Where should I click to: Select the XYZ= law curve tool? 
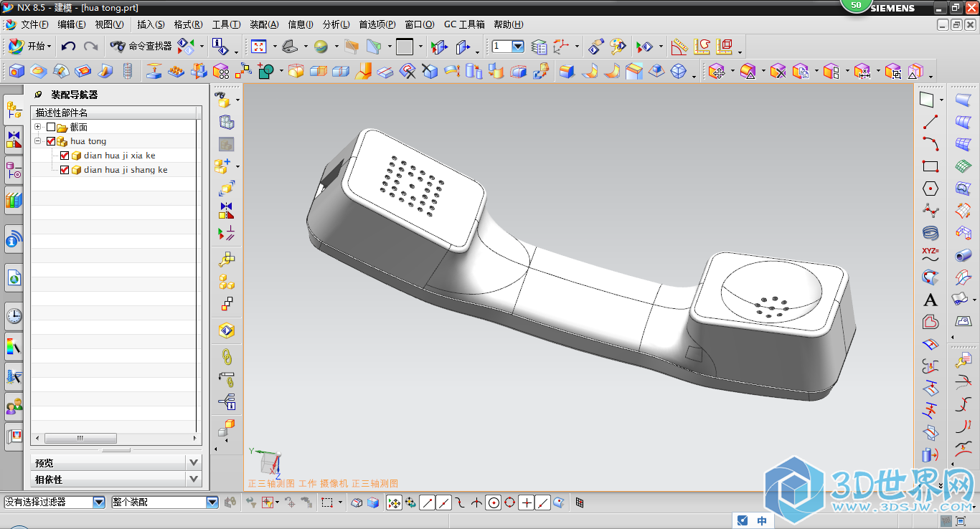point(930,254)
